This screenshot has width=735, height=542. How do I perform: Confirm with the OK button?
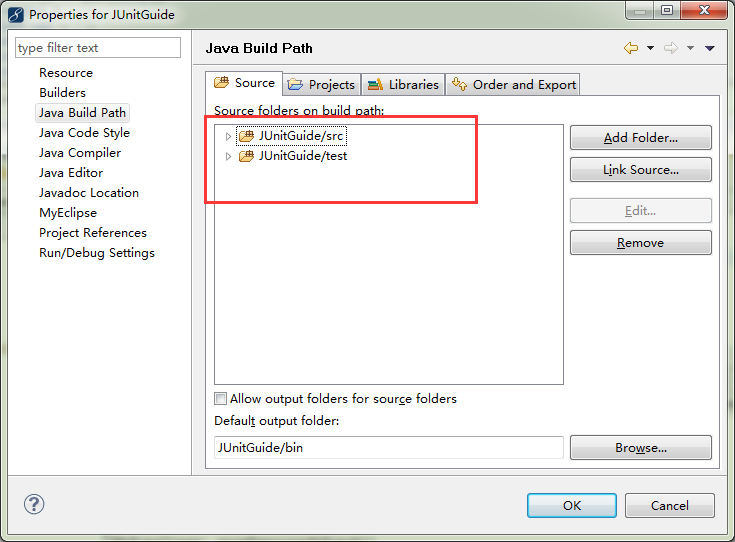point(572,505)
